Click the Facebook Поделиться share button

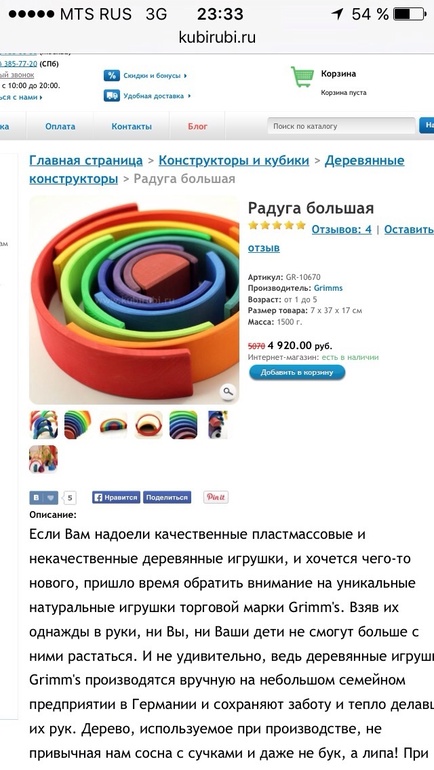pos(167,497)
